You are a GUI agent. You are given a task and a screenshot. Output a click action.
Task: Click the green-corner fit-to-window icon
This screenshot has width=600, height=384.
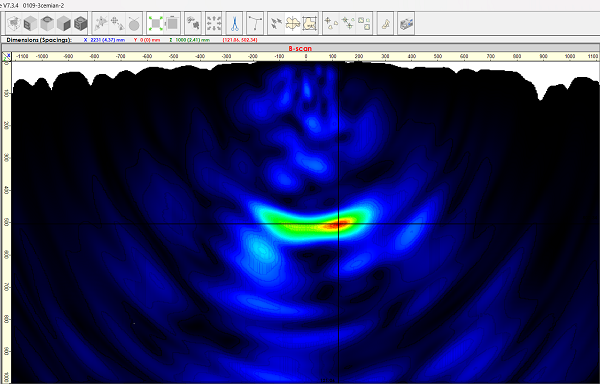tap(156, 24)
